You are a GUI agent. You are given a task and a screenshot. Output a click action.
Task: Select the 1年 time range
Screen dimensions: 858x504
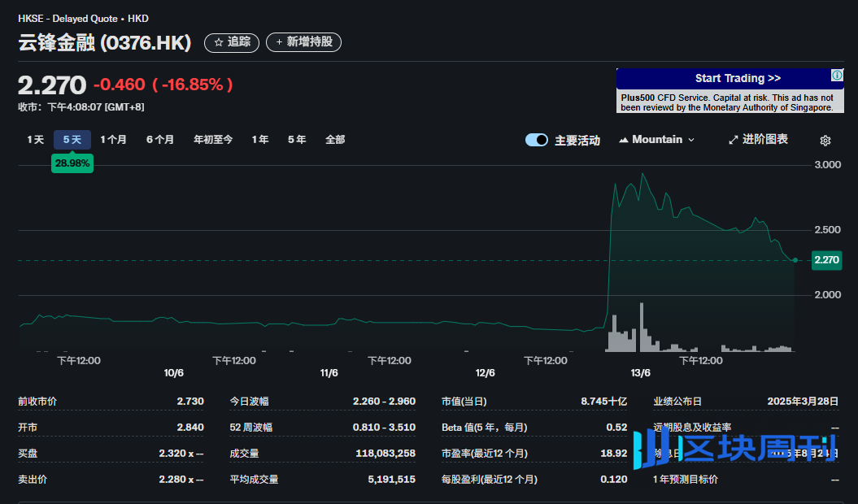click(260, 140)
